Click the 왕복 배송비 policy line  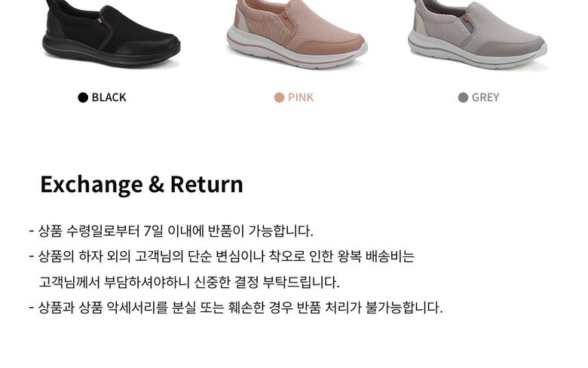[x=222, y=256]
